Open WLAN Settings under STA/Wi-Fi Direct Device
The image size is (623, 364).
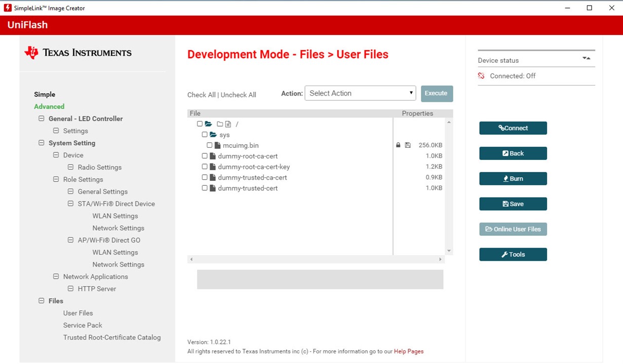point(115,216)
